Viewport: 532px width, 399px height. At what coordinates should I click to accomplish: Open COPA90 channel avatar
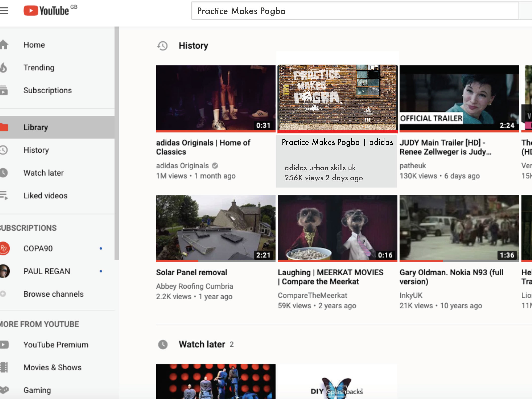click(x=4, y=248)
